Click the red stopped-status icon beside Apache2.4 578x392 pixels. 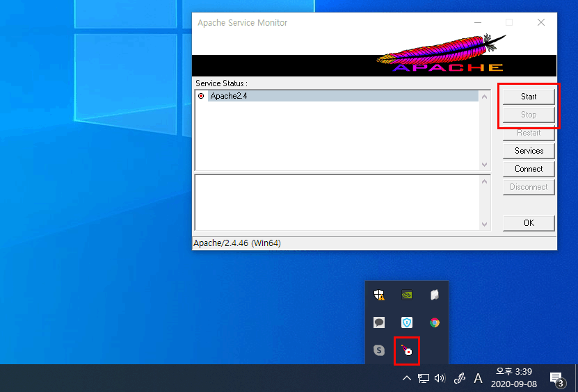(201, 96)
